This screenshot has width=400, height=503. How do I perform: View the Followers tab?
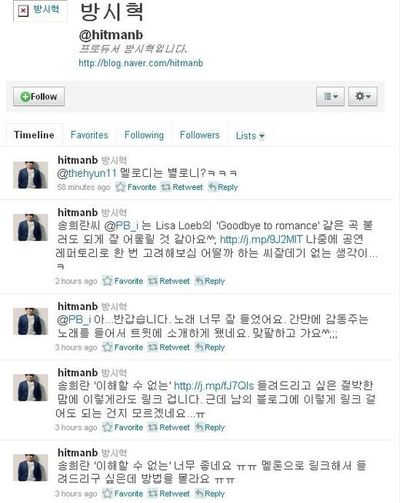click(200, 135)
